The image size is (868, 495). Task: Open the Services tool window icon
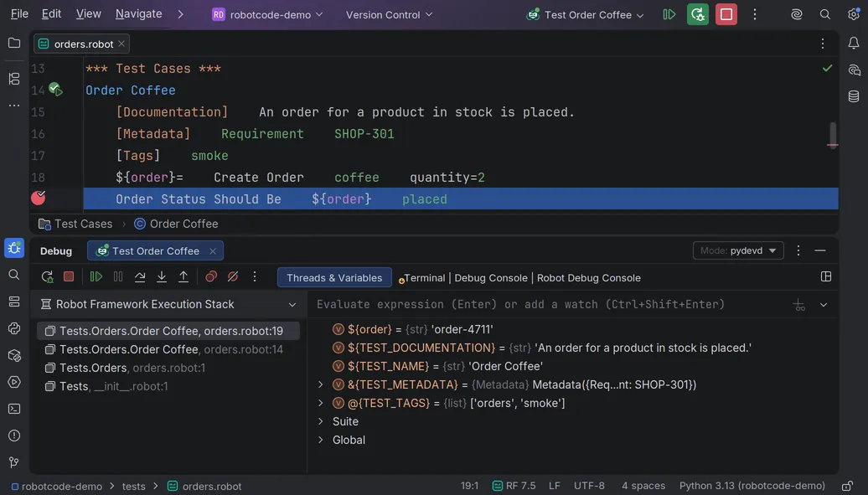pyautogui.click(x=14, y=382)
